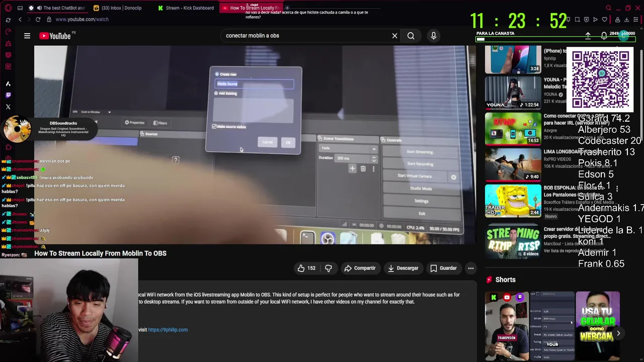Open more actions under the video
Screen dimensions: 644x362
click(471, 268)
